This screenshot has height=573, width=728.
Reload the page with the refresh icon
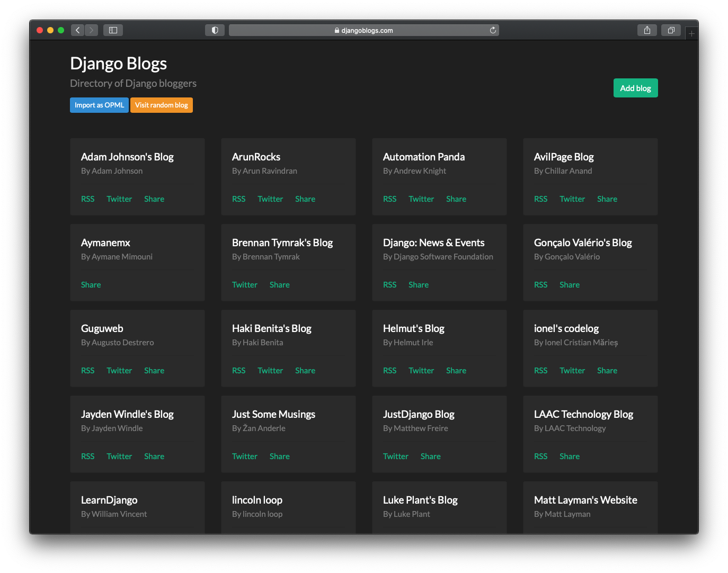coord(493,30)
